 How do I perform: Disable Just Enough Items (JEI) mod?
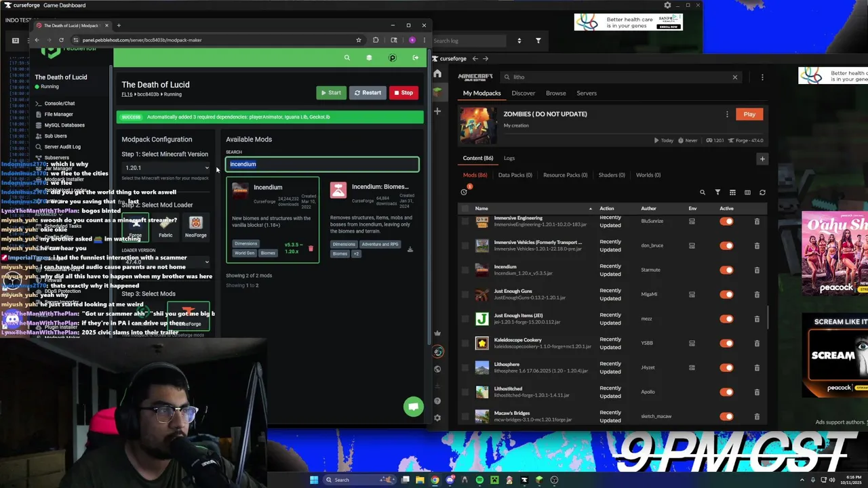726,319
